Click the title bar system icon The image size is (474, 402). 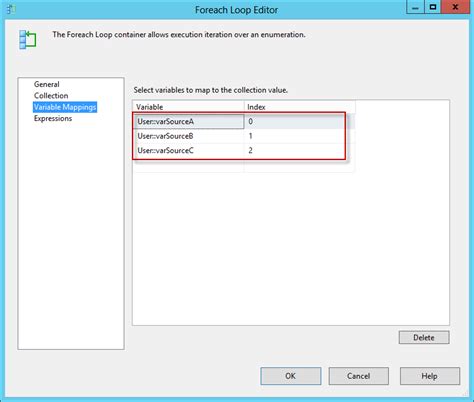[x=11, y=9]
